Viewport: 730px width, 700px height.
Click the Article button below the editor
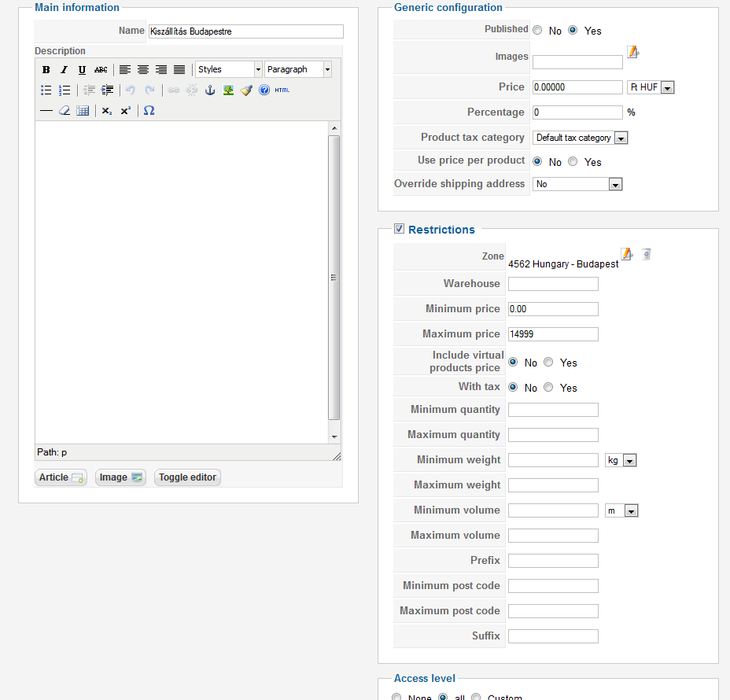coord(61,477)
